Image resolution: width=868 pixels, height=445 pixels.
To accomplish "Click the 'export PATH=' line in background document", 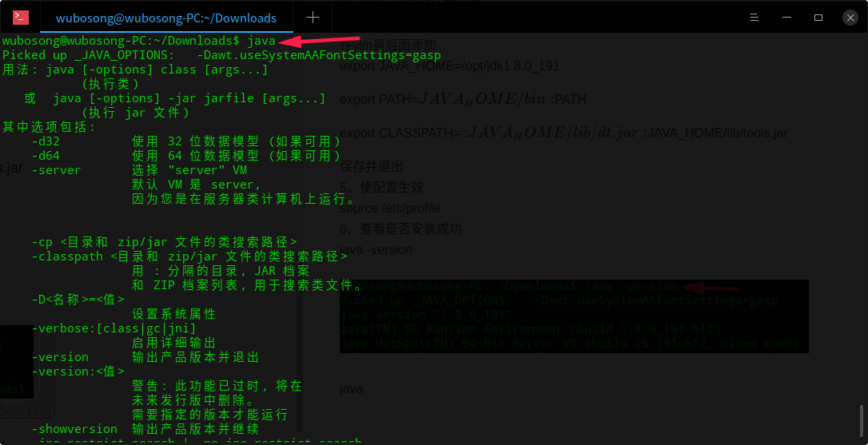I will click(x=463, y=99).
